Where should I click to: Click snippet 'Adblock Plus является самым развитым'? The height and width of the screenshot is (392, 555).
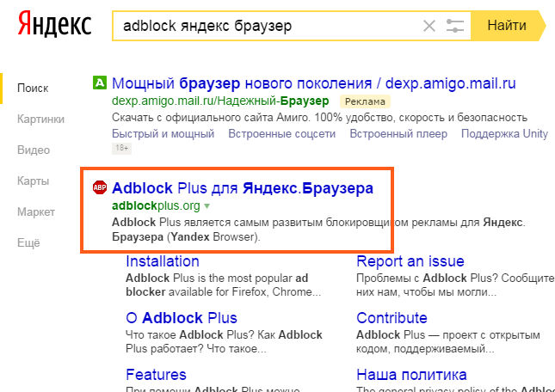click(218, 223)
